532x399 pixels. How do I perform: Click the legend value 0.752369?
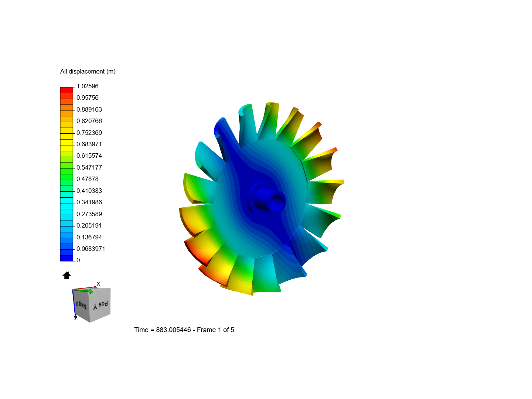(x=89, y=133)
